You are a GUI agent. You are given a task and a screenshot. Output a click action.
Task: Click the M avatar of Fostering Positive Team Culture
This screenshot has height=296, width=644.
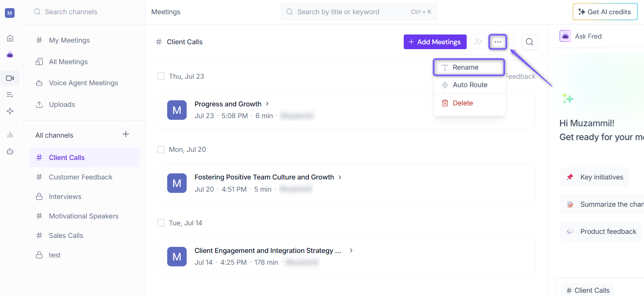pos(177,183)
